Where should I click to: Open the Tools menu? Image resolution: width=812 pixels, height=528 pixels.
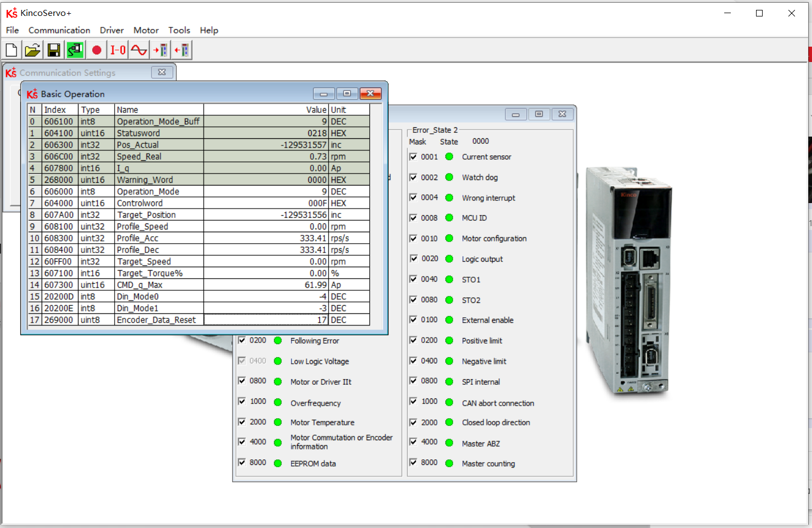click(x=179, y=30)
